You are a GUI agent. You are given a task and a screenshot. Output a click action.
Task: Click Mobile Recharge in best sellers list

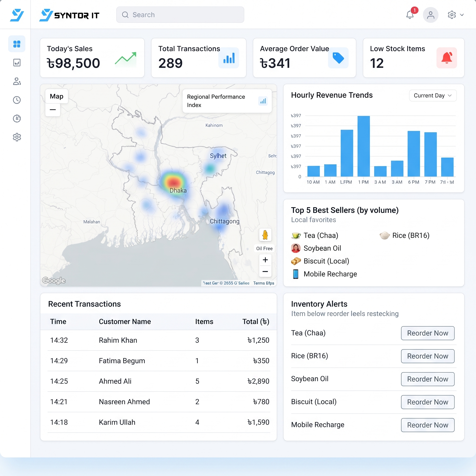324,274
